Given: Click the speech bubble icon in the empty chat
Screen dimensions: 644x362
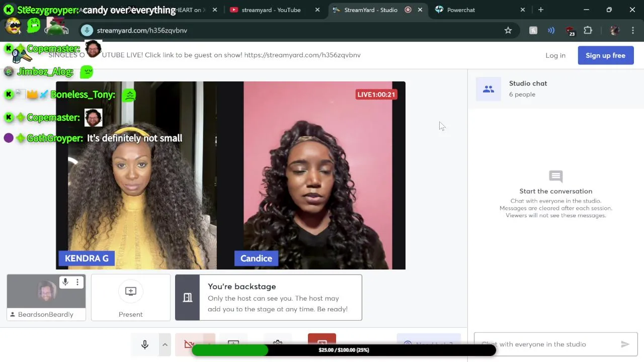Looking at the screenshot, I should click(556, 176).
